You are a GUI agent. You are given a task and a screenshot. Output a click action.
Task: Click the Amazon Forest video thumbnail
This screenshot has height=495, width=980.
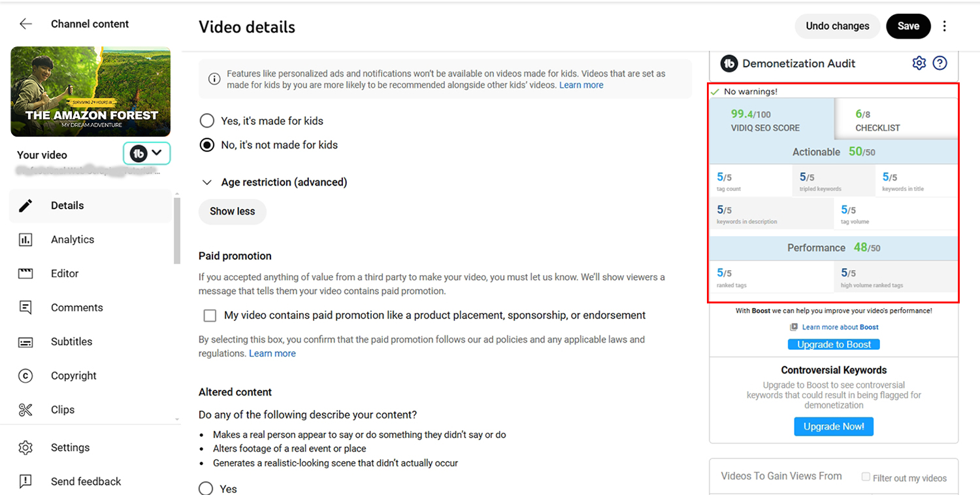coord(91,92)
